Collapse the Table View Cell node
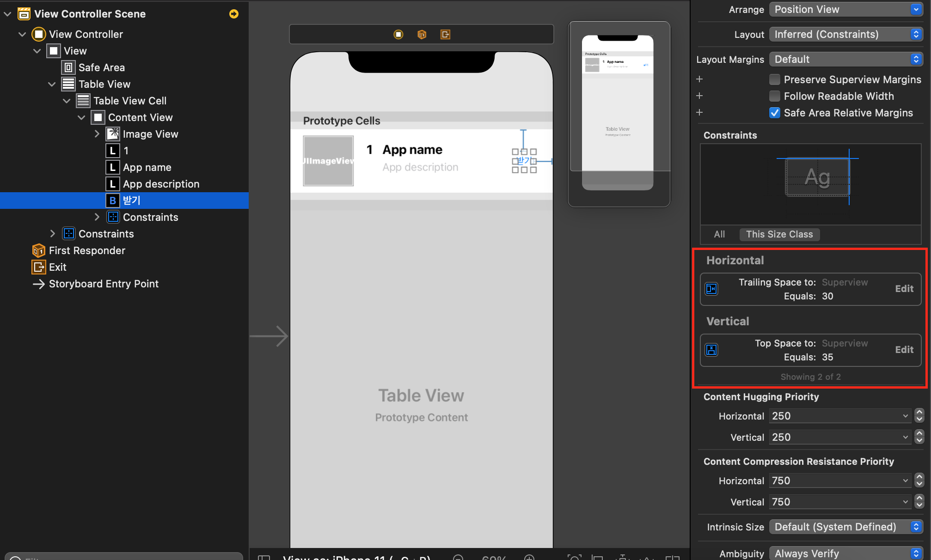This screenshot has height=560, width=931. coord(67,101)
